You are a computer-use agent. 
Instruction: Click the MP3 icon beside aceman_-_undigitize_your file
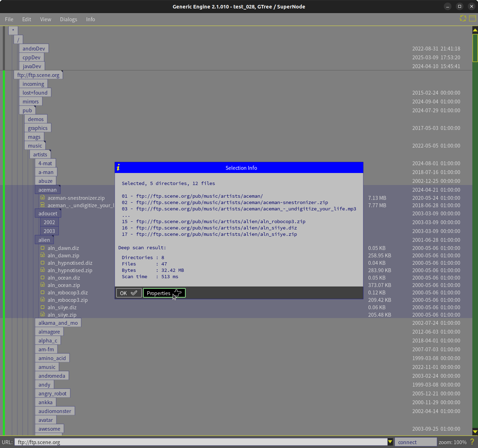tap(42, 205)
